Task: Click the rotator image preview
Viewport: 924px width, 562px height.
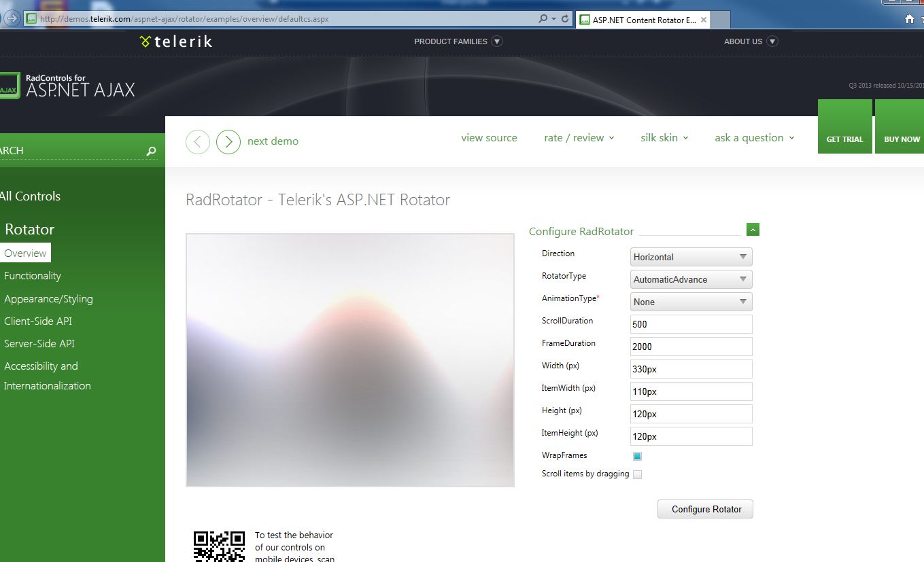Action: [x=350, y=360]
